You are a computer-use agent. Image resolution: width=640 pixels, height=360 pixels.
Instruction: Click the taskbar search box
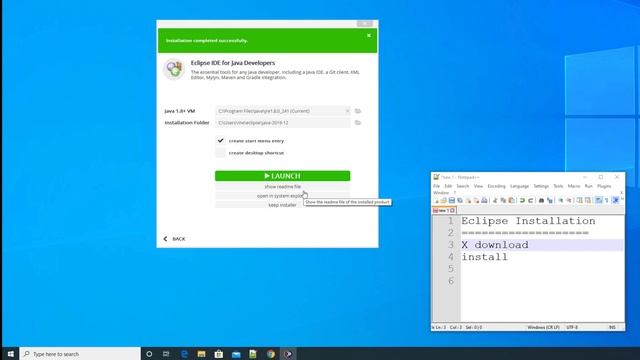[80, 354]
